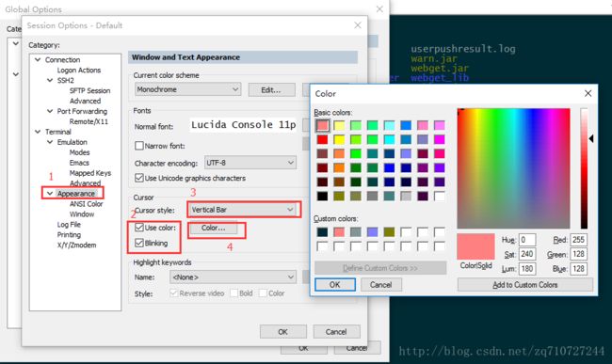The image size is (612, 364).
Task: Collapse the Appearance tree node
Action: pyautogui.click(x=50, y=194)
